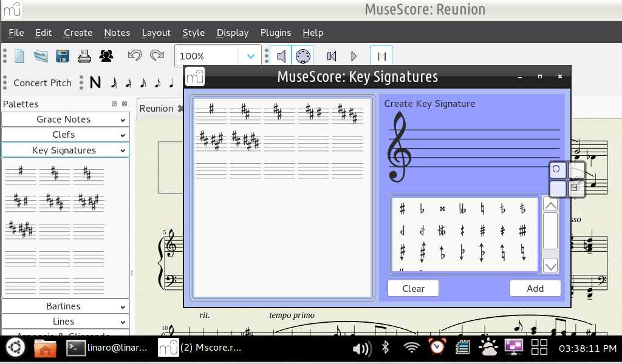Select seven-sharp key in Key Signatures dialog

245,141
